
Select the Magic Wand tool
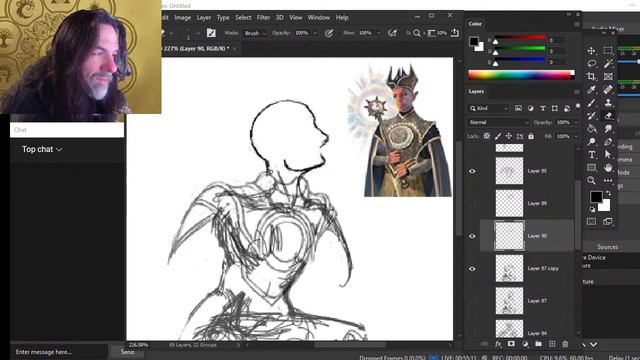pyautogui.click(x=608, y=63)
